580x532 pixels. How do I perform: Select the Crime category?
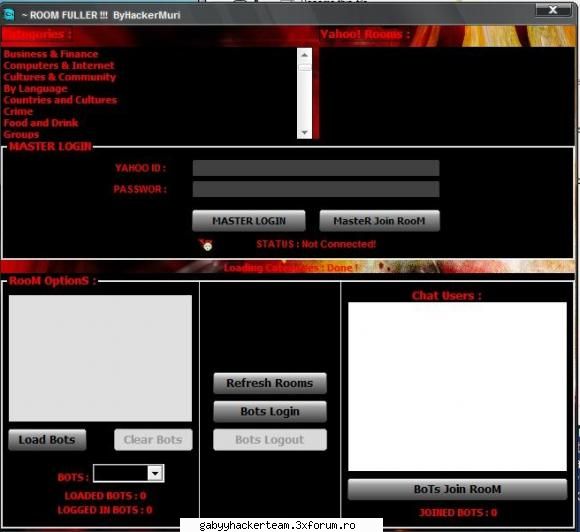(18, 111)
